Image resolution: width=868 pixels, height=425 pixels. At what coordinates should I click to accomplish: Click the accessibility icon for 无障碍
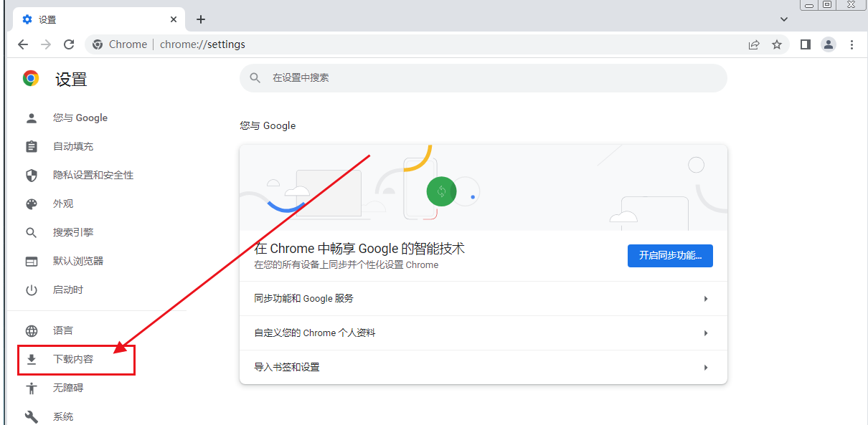point(31,388)
